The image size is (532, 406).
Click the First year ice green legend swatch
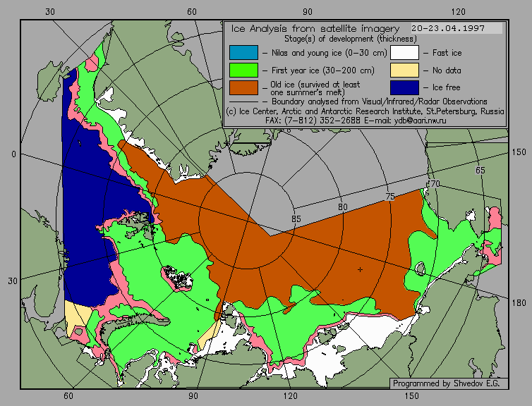pyautogui.click(x=243, y=70)
